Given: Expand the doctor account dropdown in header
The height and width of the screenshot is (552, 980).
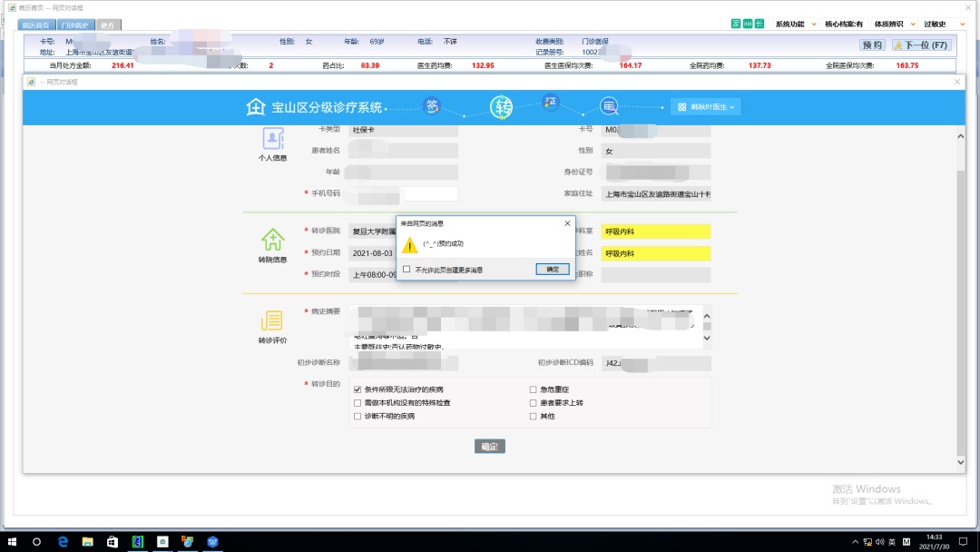Looking at the screenshot, I should pos(706,107).
